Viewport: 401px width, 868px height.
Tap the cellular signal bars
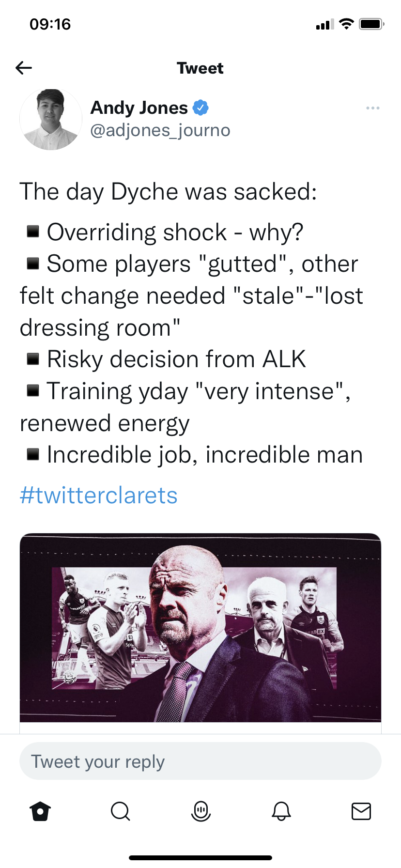[x=324, y=24]
